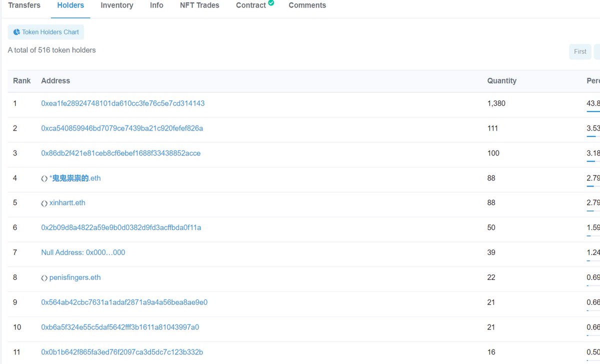This screenshot has width=600, height=364.
Task: Open the Info tab
Action: (156, 5)
